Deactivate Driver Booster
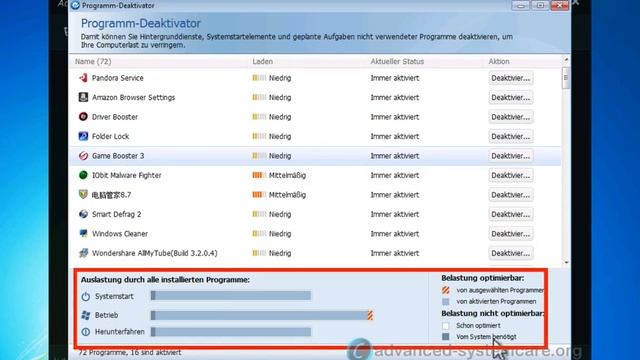 pos(511,117)
